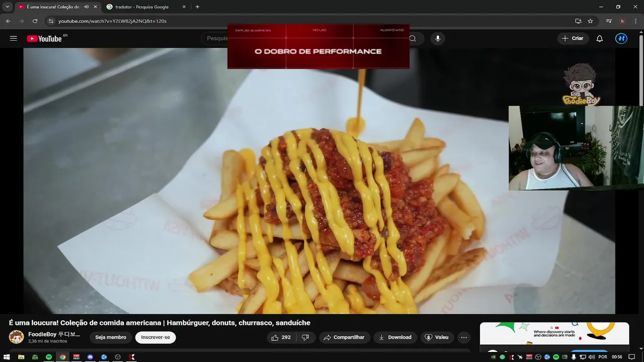This screenshot has height=362, width=644.
Task: Click the Valeu thanks button
Action: pyautogui.click(x=437, y=337)
